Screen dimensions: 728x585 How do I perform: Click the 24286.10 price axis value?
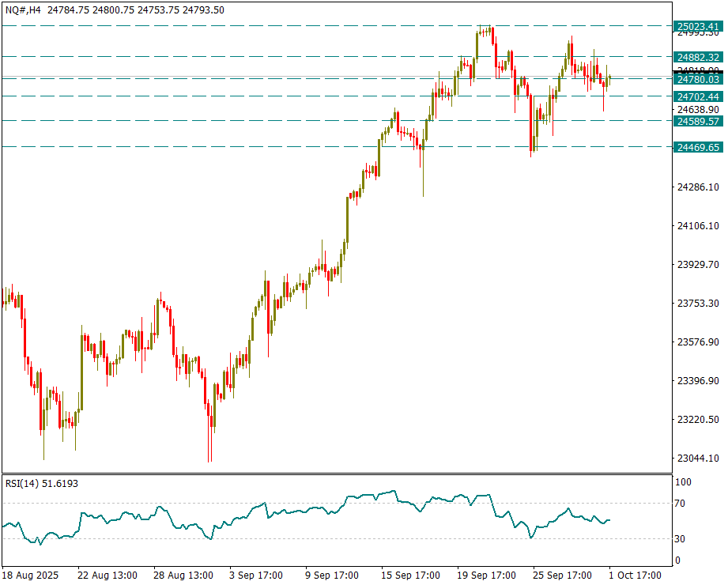(x=697, y=187)
